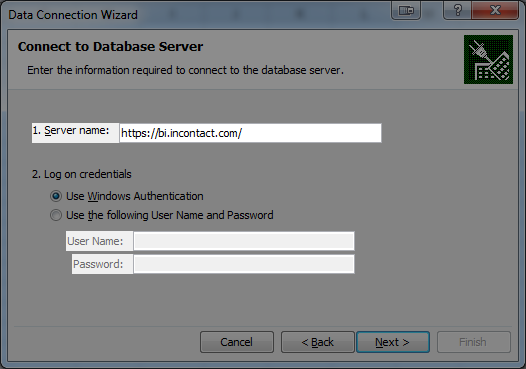Cancel the Data Connection Wizard

point(237,342)
